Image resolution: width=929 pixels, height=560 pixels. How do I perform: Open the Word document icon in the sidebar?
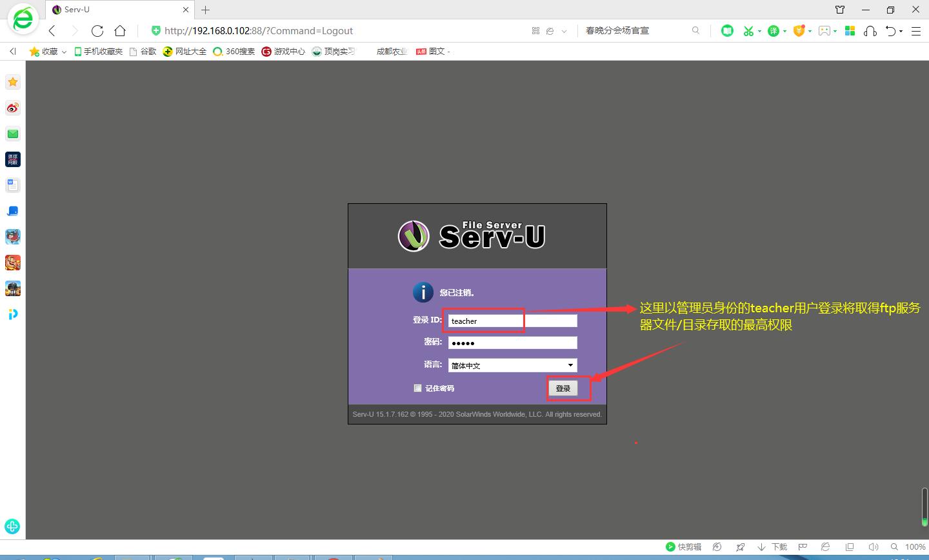[x=13, y=185]
